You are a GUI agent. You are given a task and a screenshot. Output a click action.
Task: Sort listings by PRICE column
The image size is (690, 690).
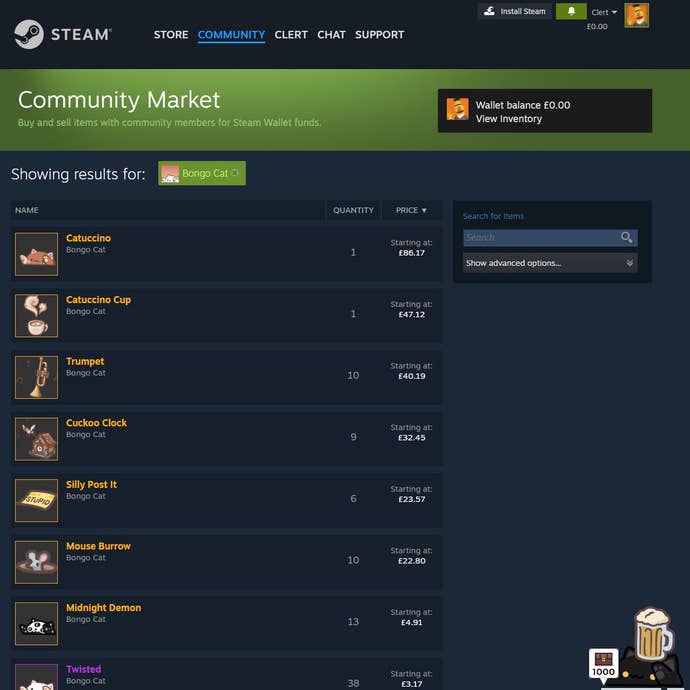[411, 210]
